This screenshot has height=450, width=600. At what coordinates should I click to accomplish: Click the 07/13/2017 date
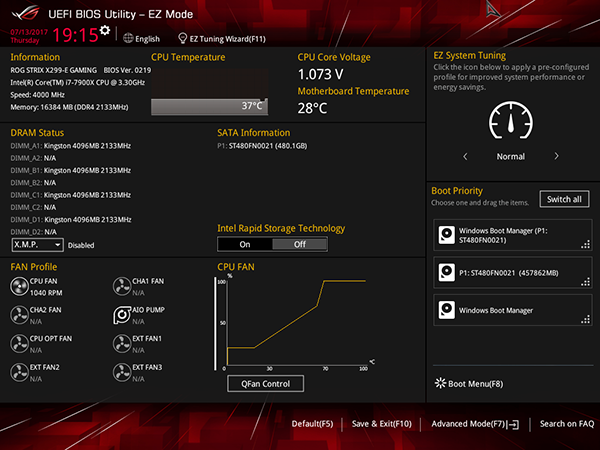pos(29,32)
